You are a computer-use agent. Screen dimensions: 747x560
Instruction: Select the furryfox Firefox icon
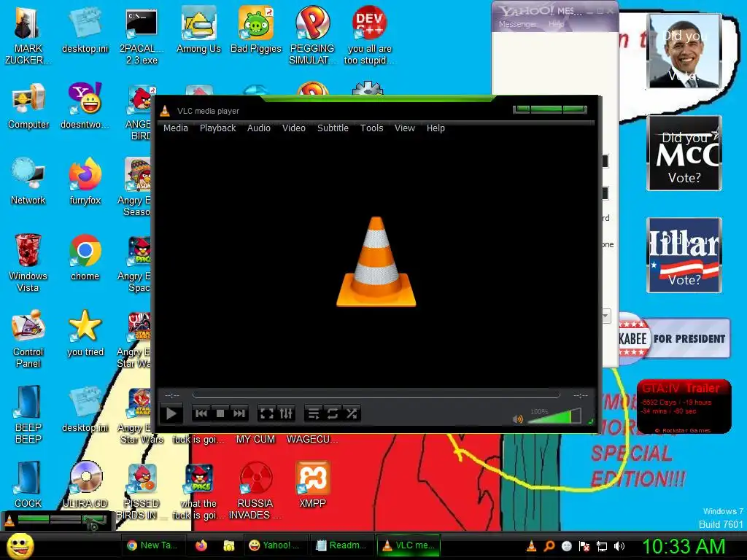point(85,182)
